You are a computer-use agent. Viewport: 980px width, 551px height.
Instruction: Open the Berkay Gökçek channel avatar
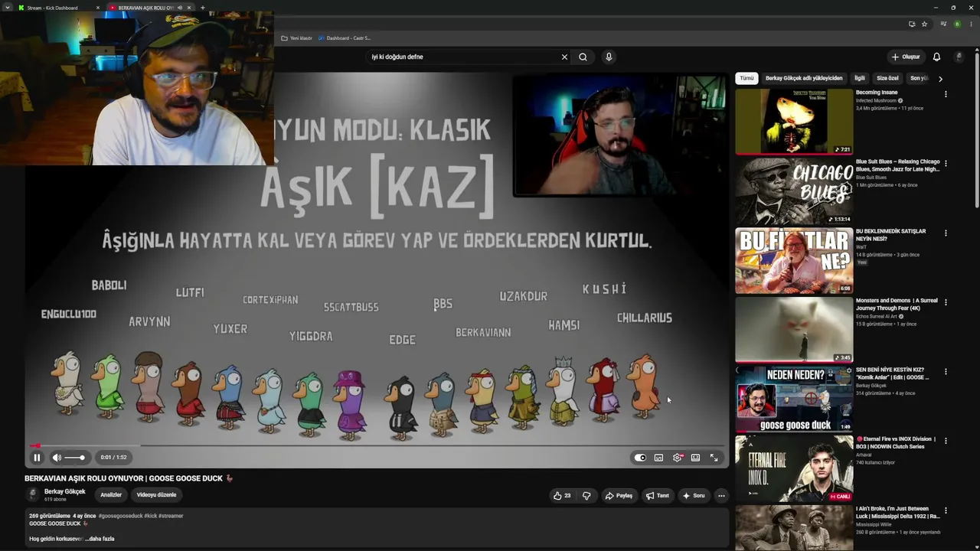click(x=33, y=495)
